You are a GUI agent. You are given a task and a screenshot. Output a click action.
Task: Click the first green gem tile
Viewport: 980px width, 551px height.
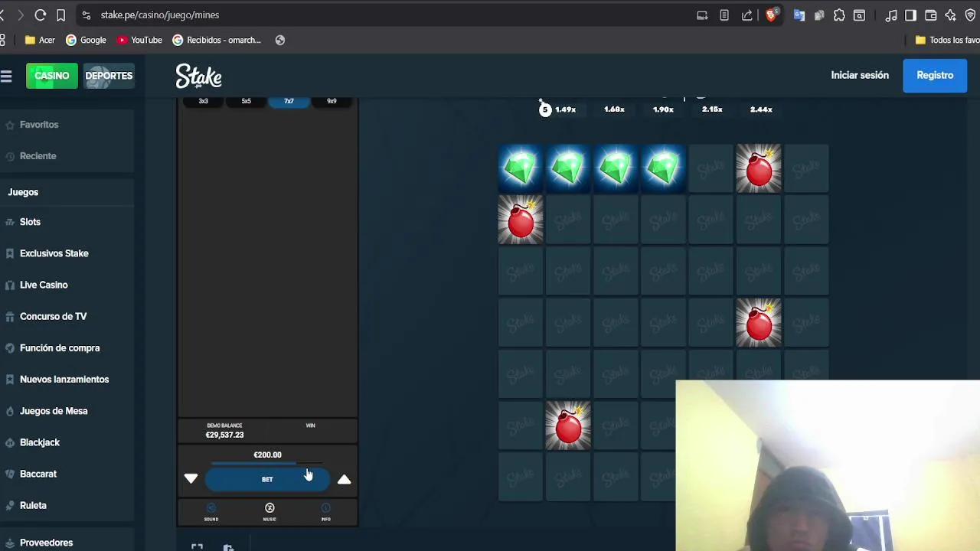tap(521, 168)
